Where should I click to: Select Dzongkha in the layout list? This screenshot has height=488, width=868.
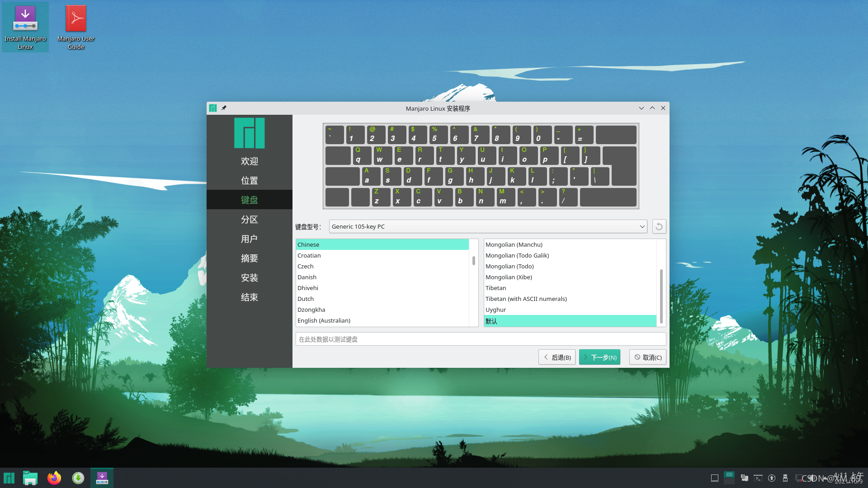pyautogui.click(x=382, y=310)
